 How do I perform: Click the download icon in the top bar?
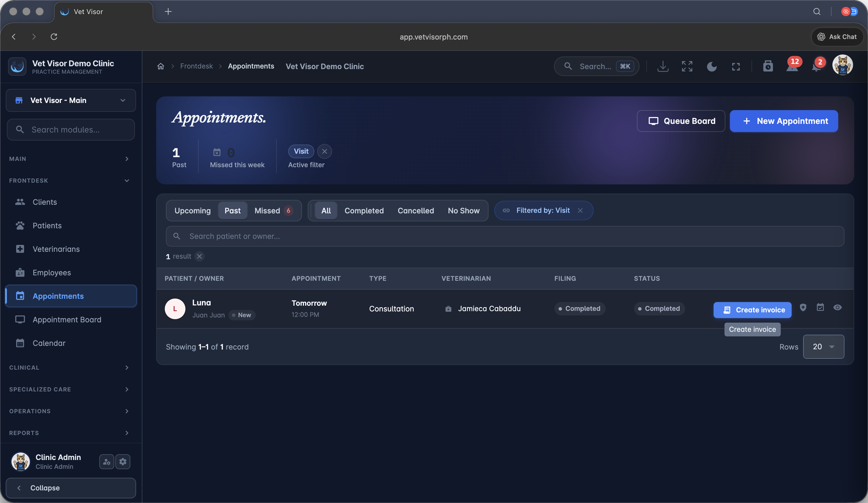tap(663, 66)
